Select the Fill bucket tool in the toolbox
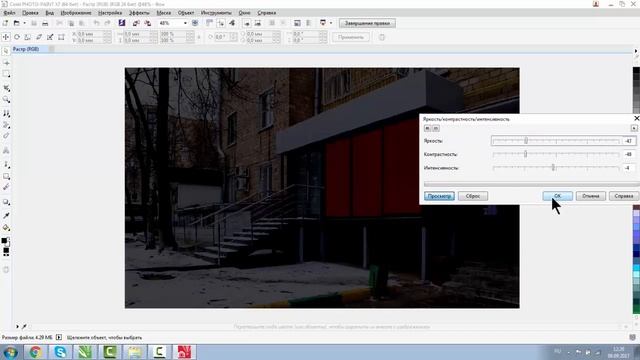Image resolution: width=640 pixels, height=360 pixels. [x=6, y=228]
